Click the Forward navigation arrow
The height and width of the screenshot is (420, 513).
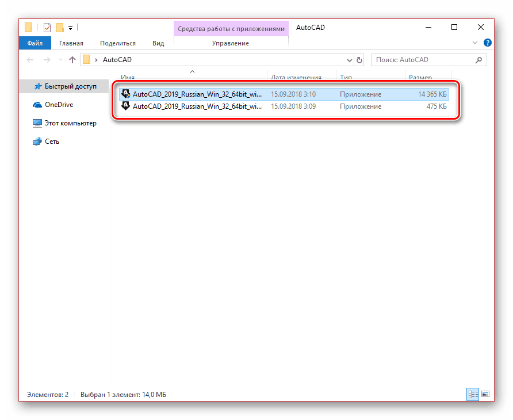tap(47, 60)
